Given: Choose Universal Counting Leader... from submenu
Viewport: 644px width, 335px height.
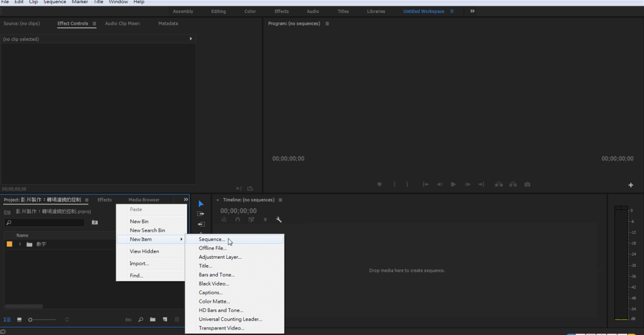Looking at the screenshot, I should pyautogui.click(x=235, y=319).
